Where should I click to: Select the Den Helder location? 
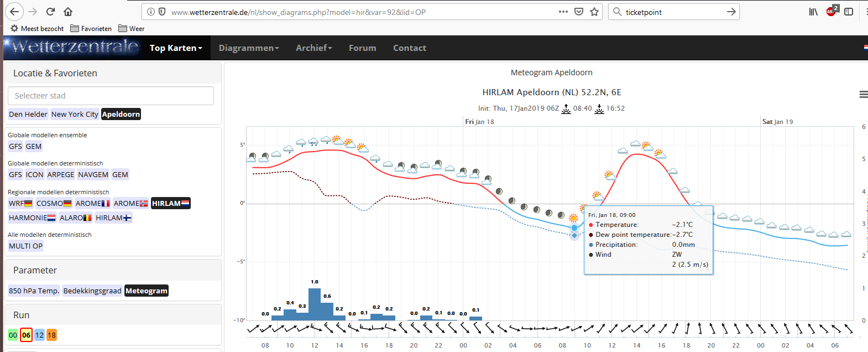pos(28,114)
